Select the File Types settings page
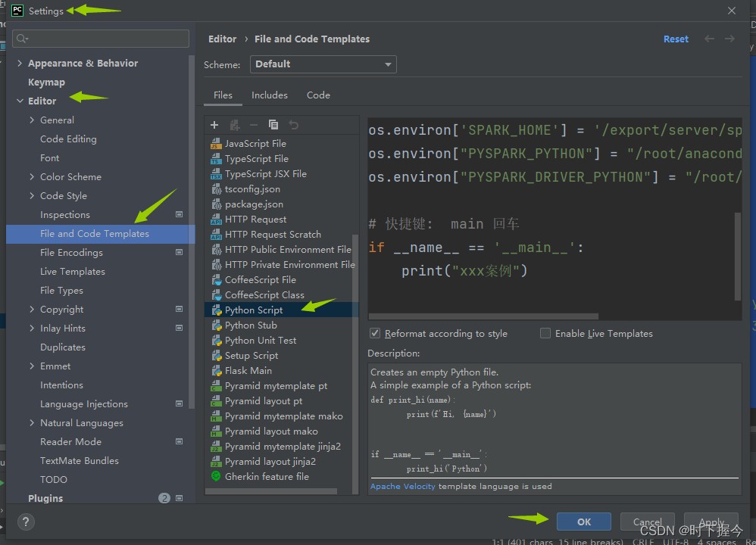The height and width of the screenshot is (545, 756). coord(61,291)
